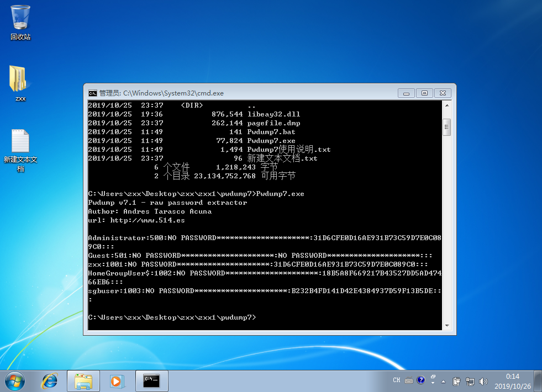542x392 pixels.
Task: Open the cmd.exe title bar system menu
Action: (92, 93)
